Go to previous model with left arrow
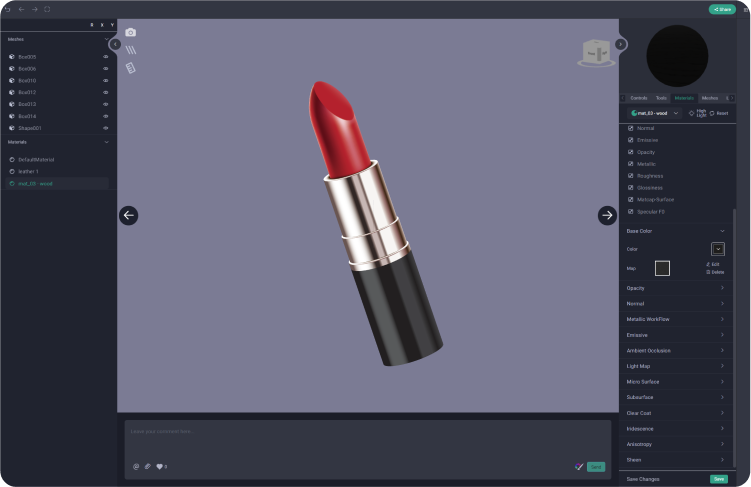751x487 pixels. coord(128,215)
